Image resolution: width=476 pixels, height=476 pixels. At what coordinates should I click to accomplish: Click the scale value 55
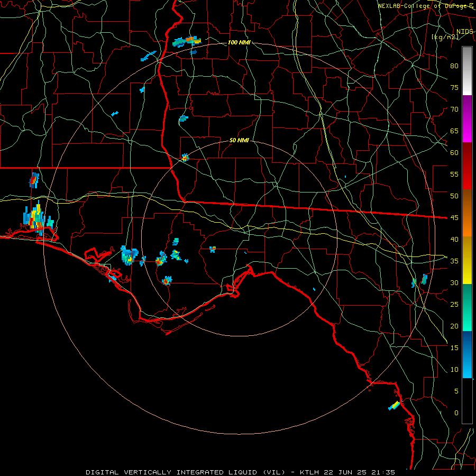454,175
